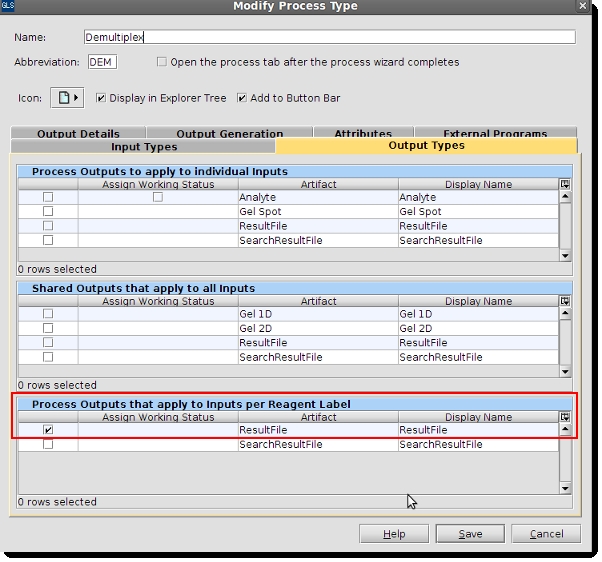Enable Display in Explorer Tree checkbox

101,98
